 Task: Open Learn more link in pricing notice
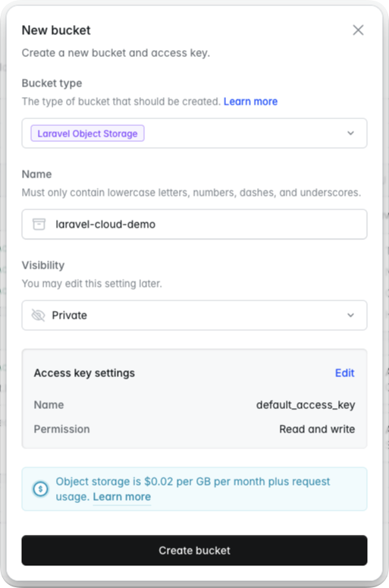pyautogui.click(x=122, y=496)
